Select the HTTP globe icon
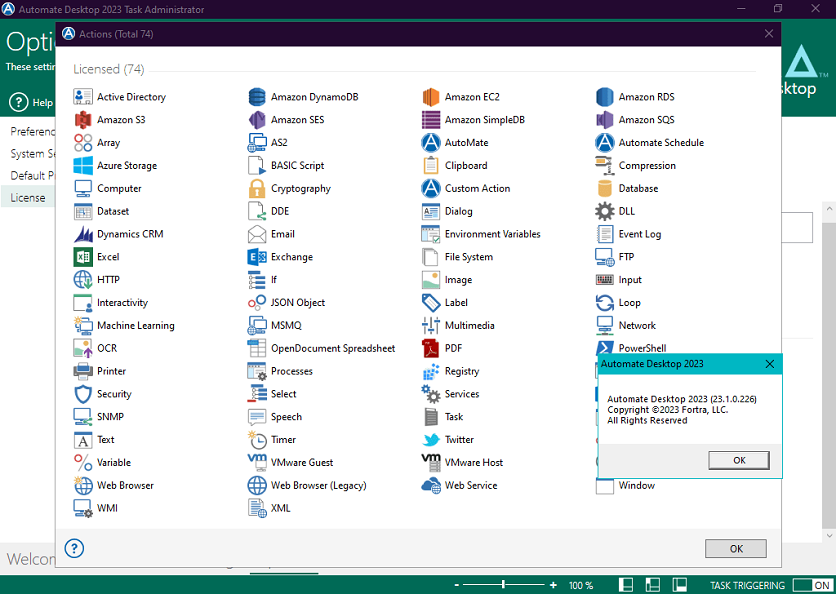 [83, 279]
